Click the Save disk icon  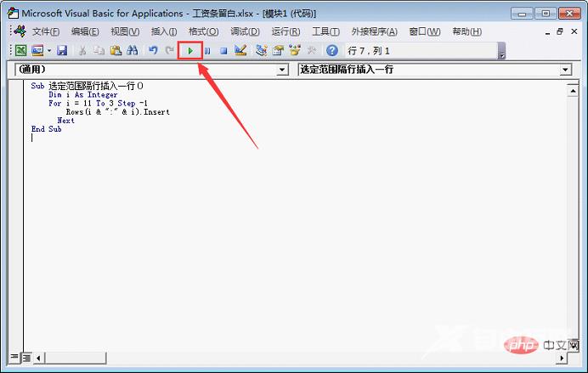(62, 51)
